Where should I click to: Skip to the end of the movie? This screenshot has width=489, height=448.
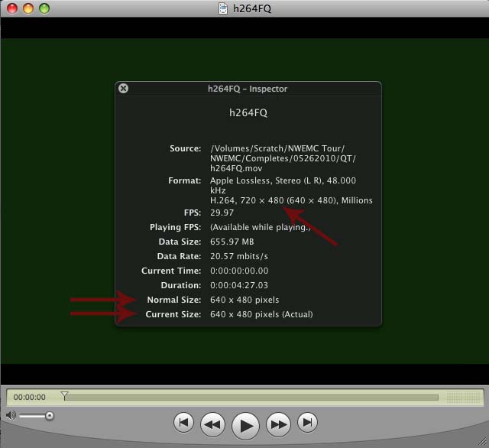point(307,423)
